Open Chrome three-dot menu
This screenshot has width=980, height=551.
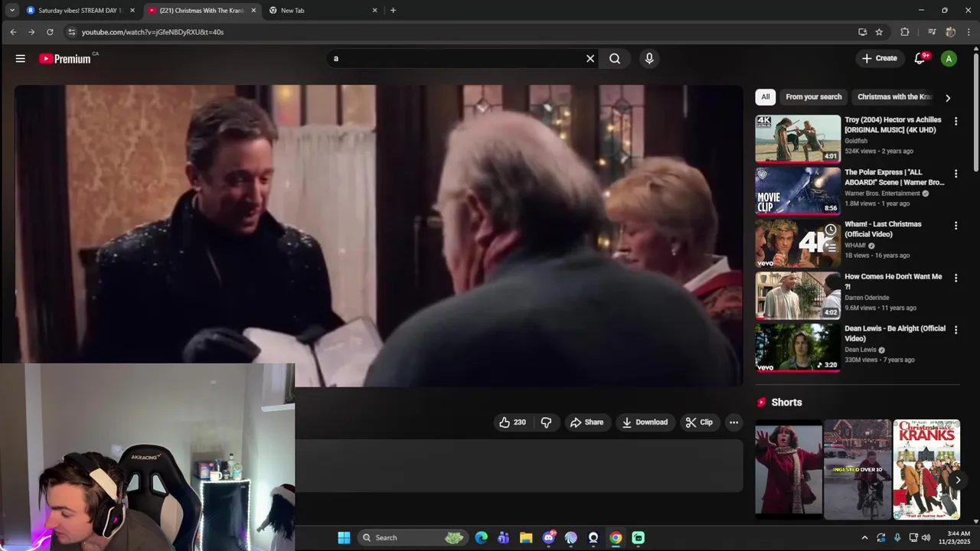[x=969, y=32]
